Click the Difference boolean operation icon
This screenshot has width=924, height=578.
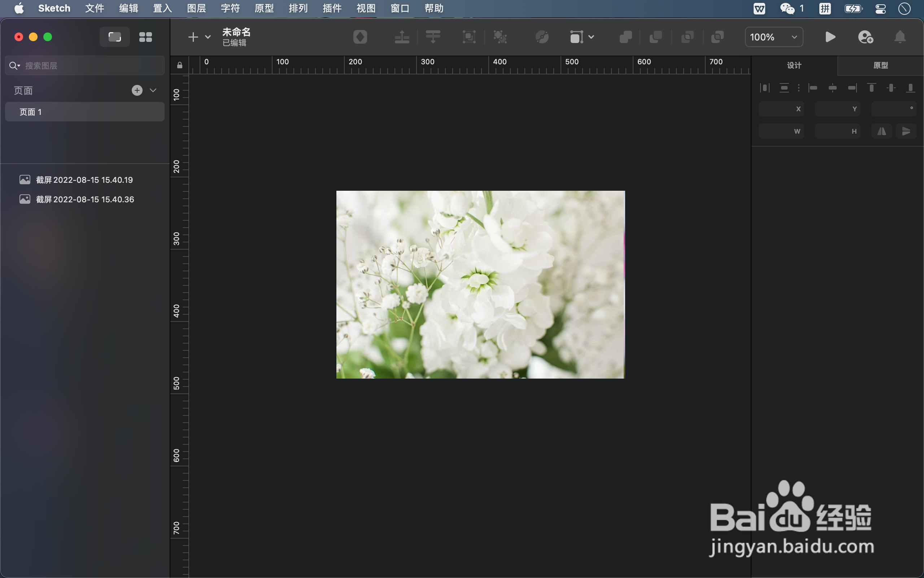(718, 37)
